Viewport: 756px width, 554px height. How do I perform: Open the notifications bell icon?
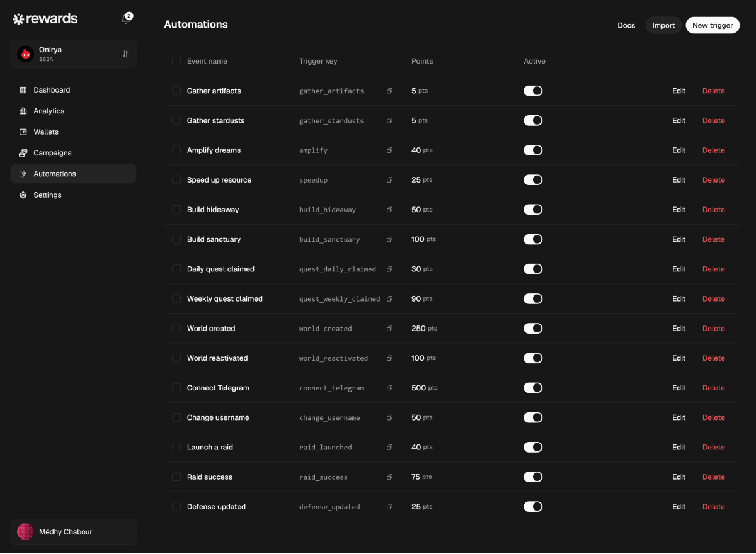click(x=126, y=19)
